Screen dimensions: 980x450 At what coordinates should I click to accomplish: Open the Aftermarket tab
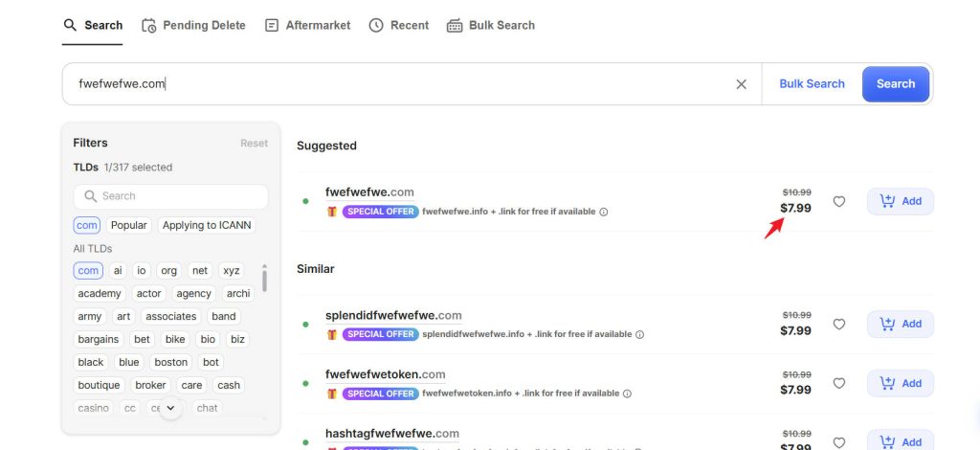[307, 25]
